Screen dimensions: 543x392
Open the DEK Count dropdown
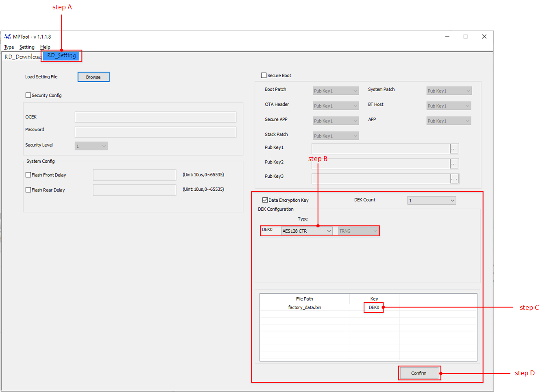(432, 200)
